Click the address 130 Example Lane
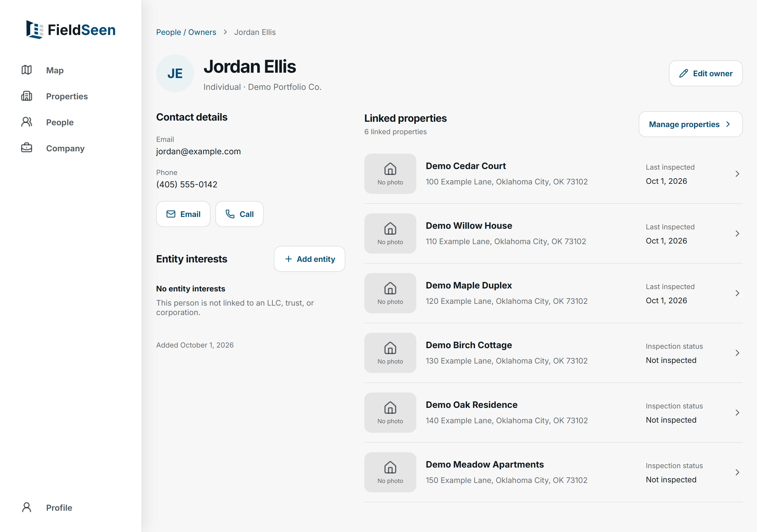 (x=507, y=361)
